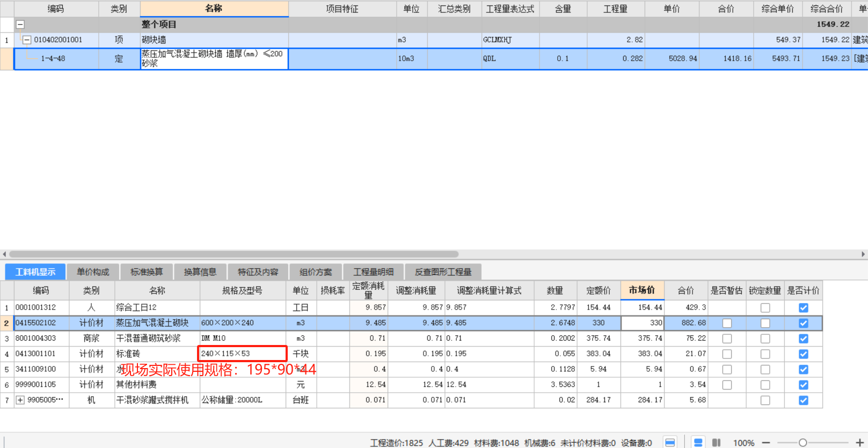
Task: Select the 0413001101 code cell
Action: 41,354
